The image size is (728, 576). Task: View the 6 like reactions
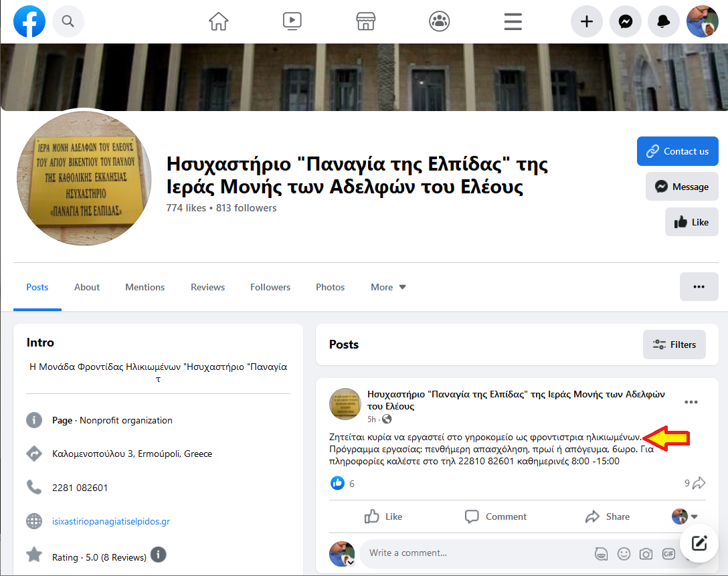(x=343, y=483)
